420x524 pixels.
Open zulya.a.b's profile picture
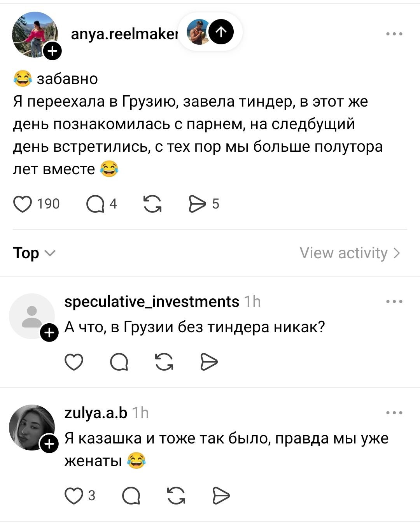point(31,427)
